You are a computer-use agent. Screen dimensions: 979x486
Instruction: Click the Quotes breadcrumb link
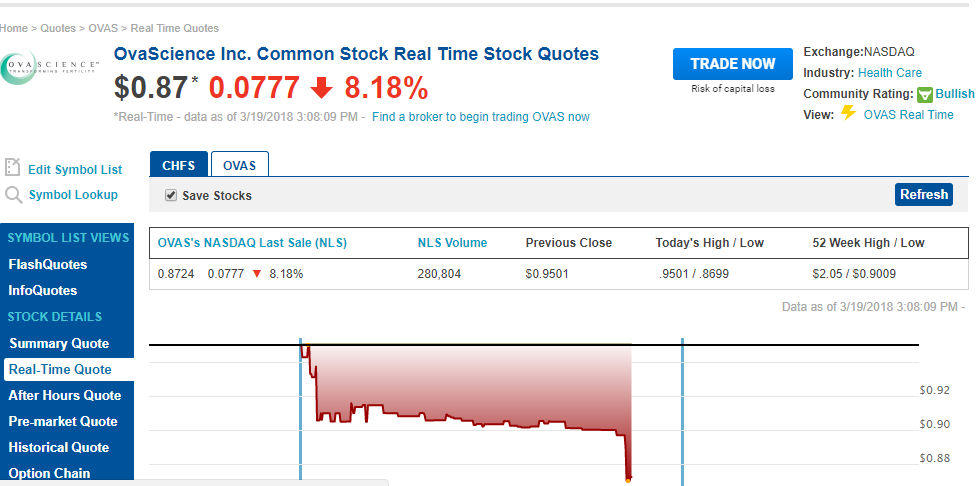click(58, 28)
